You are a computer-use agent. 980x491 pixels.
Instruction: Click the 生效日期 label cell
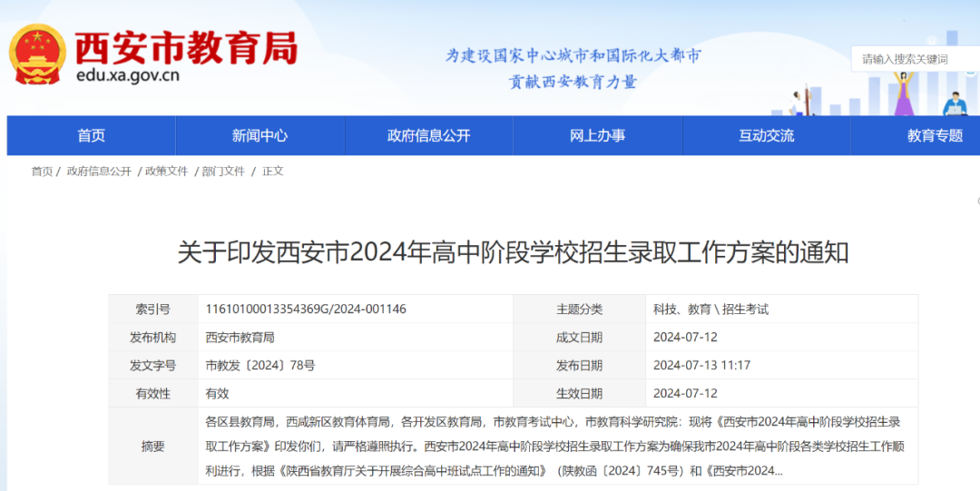coord(579,393)
